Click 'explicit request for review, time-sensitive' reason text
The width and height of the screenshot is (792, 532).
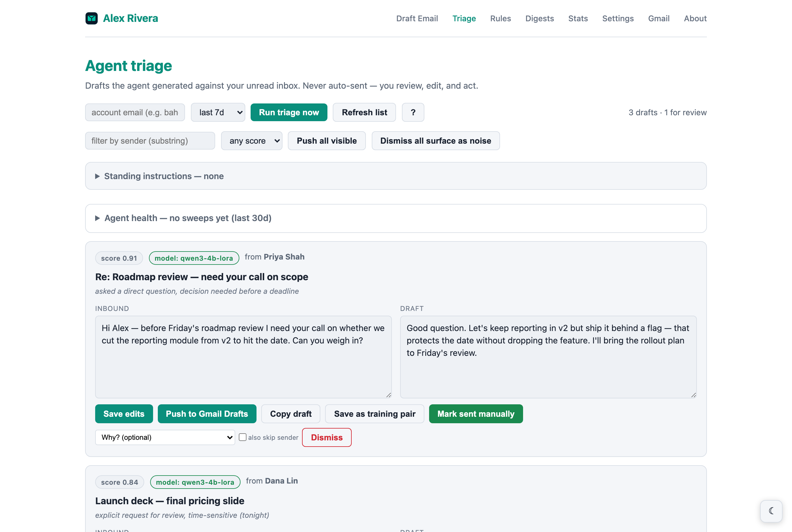coord(182,515)
